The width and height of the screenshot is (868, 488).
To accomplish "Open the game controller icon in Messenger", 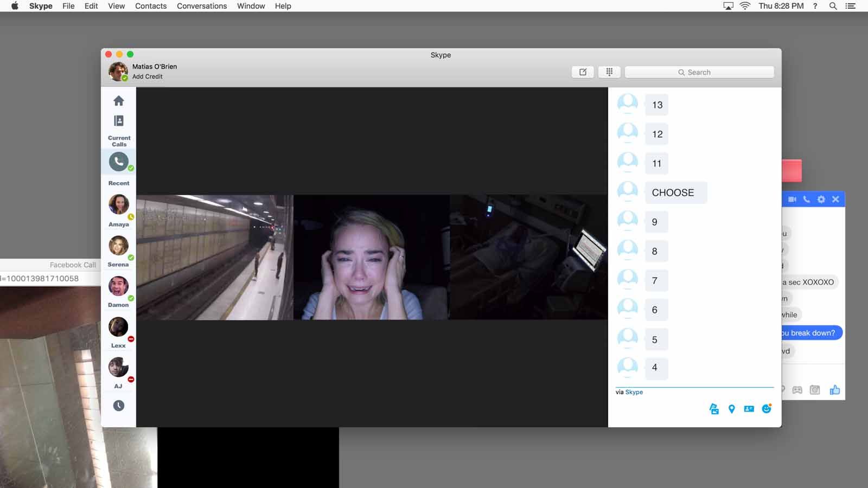I will [x=796, y=389].
